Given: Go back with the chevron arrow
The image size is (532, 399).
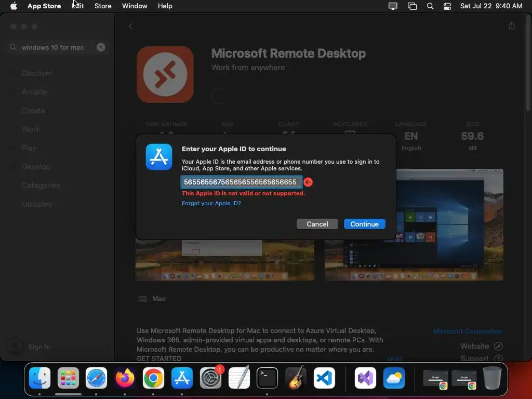Looking at the screenshot, I should [x=130, y=26].
